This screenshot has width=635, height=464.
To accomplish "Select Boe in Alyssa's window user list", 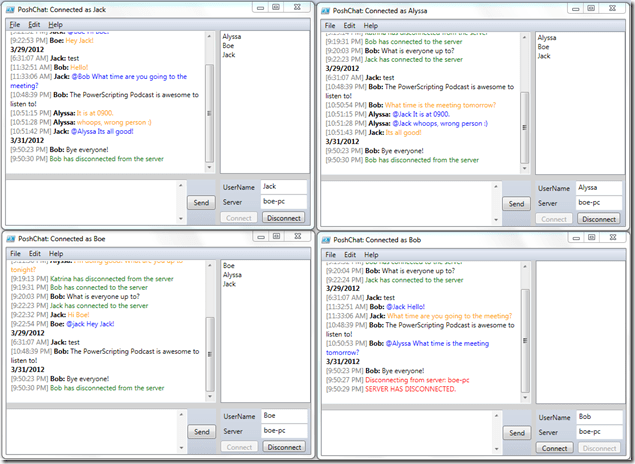I will 544,47.
